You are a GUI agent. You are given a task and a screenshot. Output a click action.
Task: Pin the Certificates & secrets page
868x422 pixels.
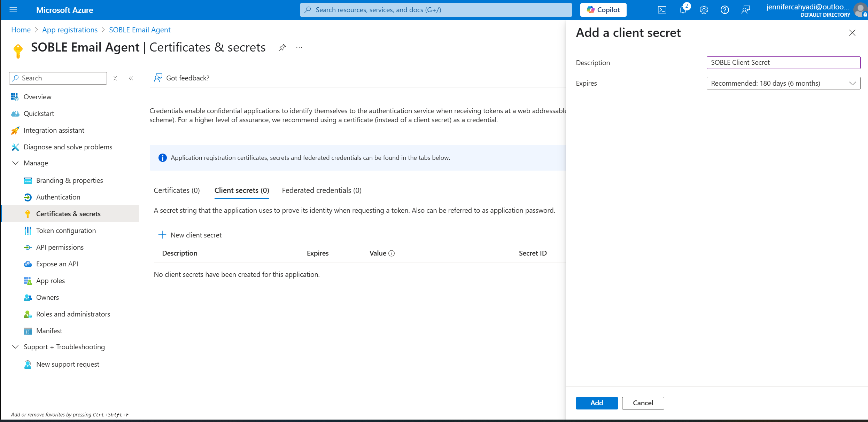pyautogui.click(x=282, y=48)
